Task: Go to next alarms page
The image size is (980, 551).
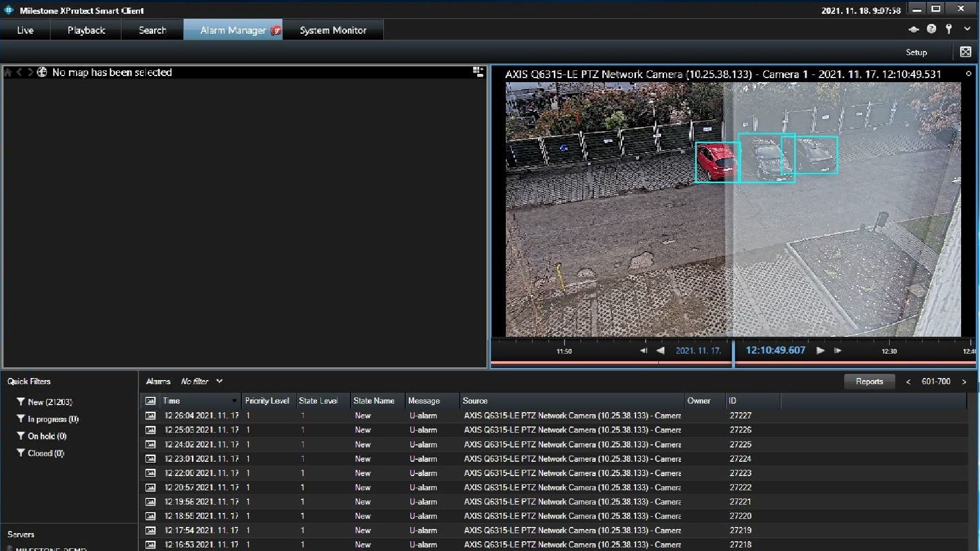Action: click(x=964, y=382)
